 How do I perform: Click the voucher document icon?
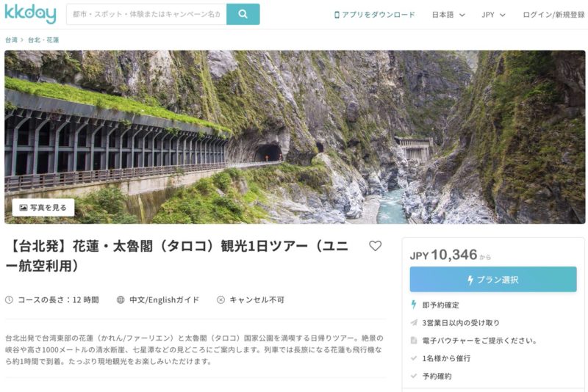[x=414, y=340]
